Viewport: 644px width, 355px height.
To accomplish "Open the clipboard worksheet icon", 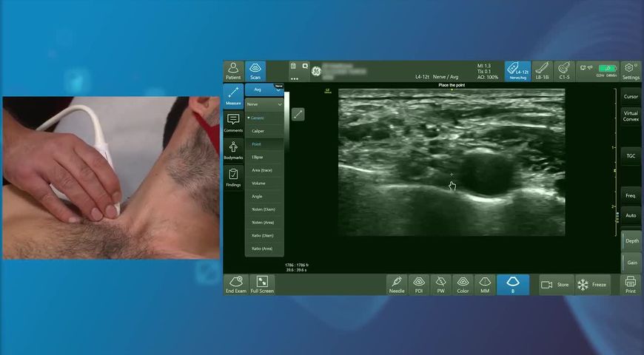I will tap(293, 66).
